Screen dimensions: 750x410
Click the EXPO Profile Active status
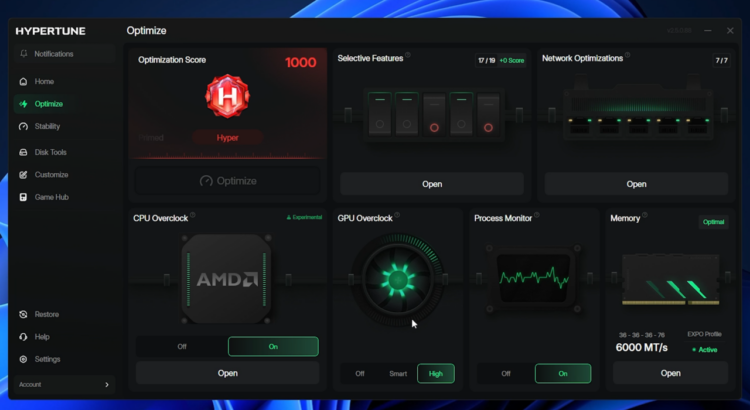pos(705,350)
